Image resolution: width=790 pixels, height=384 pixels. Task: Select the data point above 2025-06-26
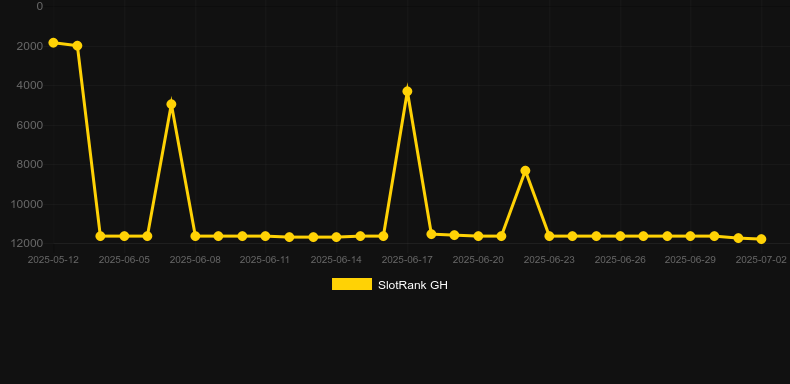pyautogui.click(x=620, y=236)
